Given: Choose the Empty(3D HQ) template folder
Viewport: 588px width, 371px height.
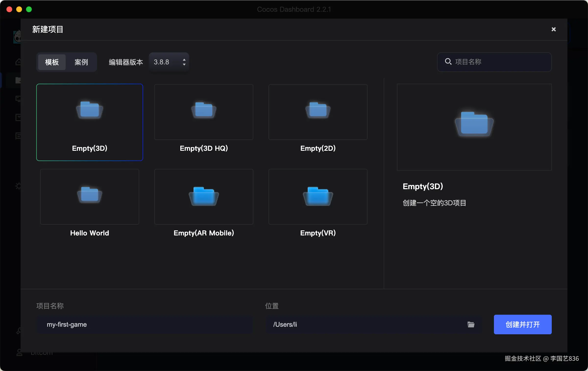Looking at the screenshot, I should (x=204, y=110).
